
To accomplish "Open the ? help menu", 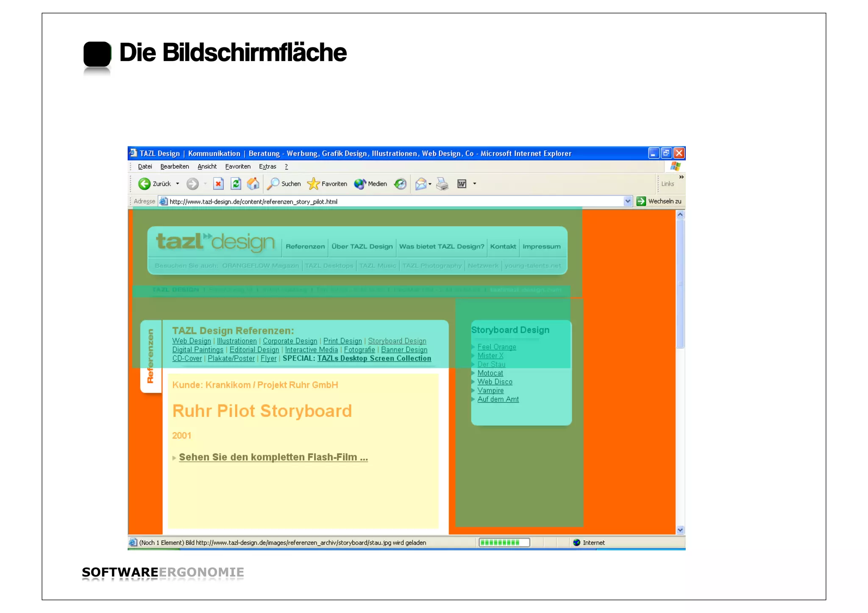I will (x=287, y=166).
